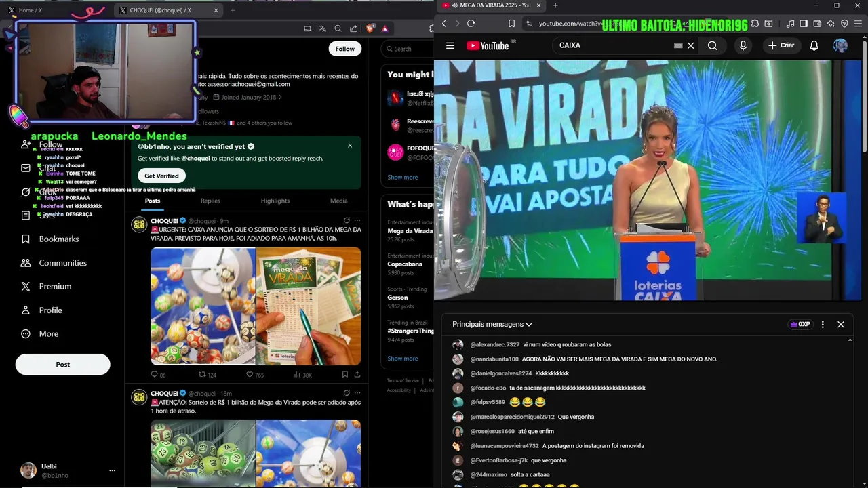This screenshot has width=868, height=488.
Task: Open the Mega da Virada trending topic
Action: pos(410,230)
